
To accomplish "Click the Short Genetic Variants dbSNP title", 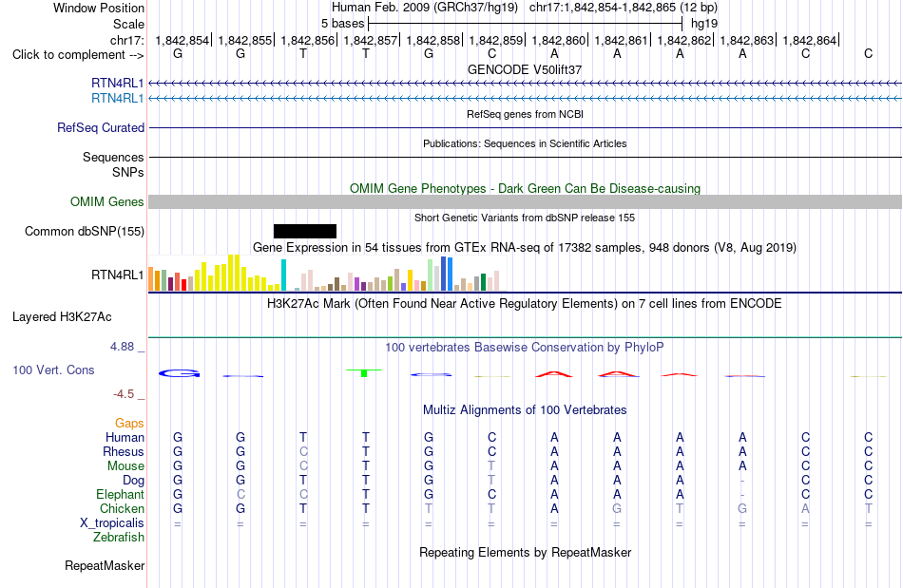I will (x=525, y=218).
